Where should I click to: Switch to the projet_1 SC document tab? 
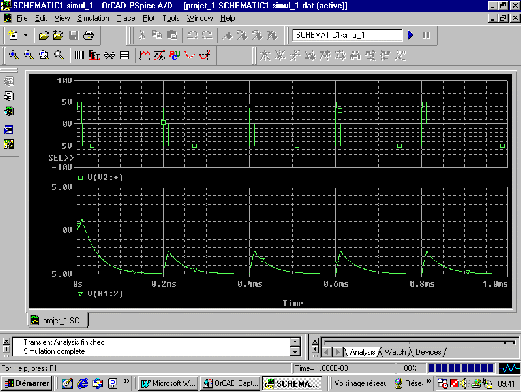pos(58,320)
